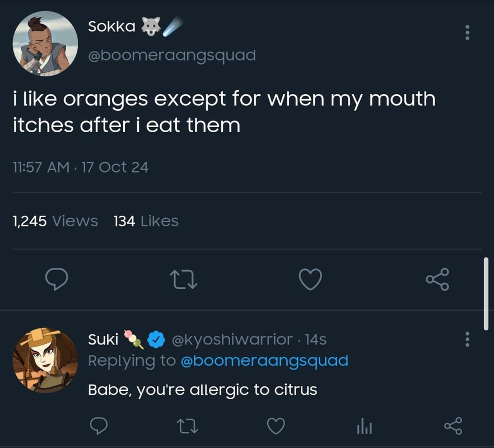Click Sokka display name in header
Viewport: 494px width, 448px height.
[111, 26]
